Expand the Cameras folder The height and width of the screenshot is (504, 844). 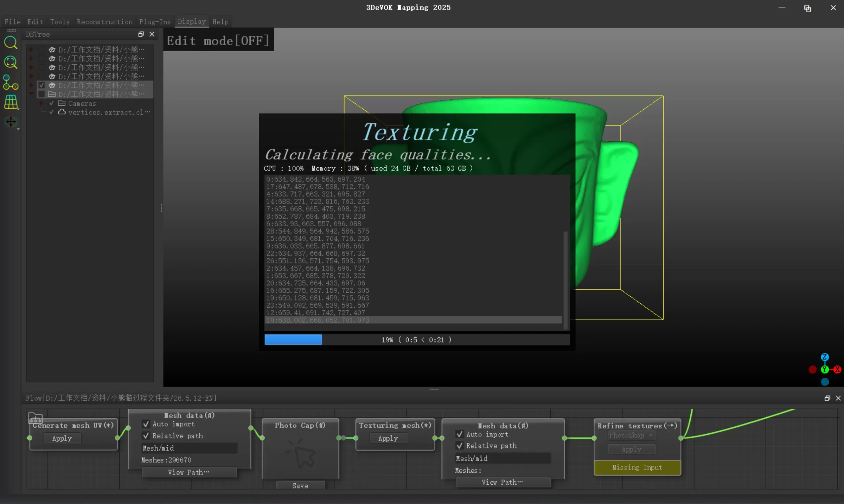pos(41,103)
